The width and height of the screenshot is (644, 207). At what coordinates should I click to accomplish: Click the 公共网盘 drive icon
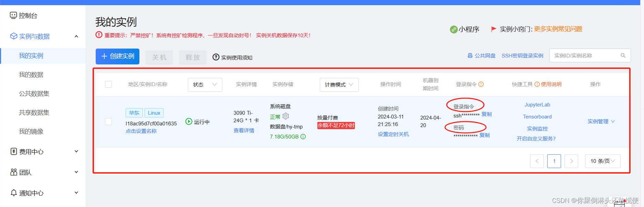pyautogui.click(x=470, y=56)
